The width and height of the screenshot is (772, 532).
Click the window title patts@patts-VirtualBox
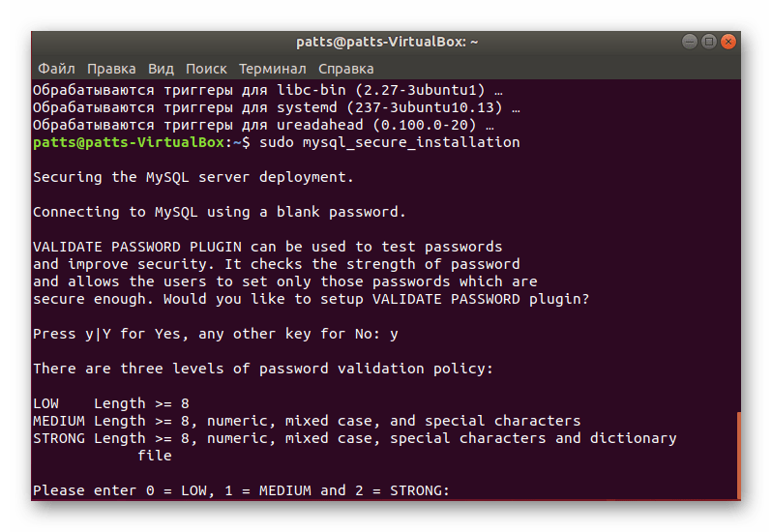[387, 42]
